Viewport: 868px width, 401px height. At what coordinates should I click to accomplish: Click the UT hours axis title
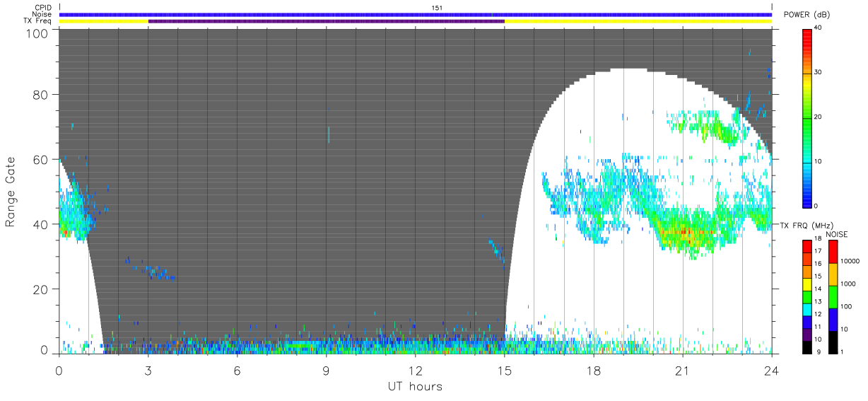415,386
